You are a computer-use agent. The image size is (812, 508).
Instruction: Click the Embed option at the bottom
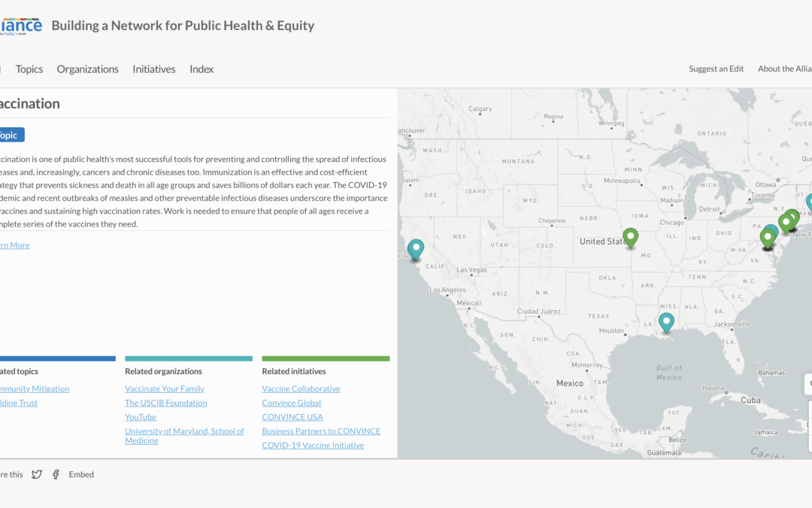80,474
